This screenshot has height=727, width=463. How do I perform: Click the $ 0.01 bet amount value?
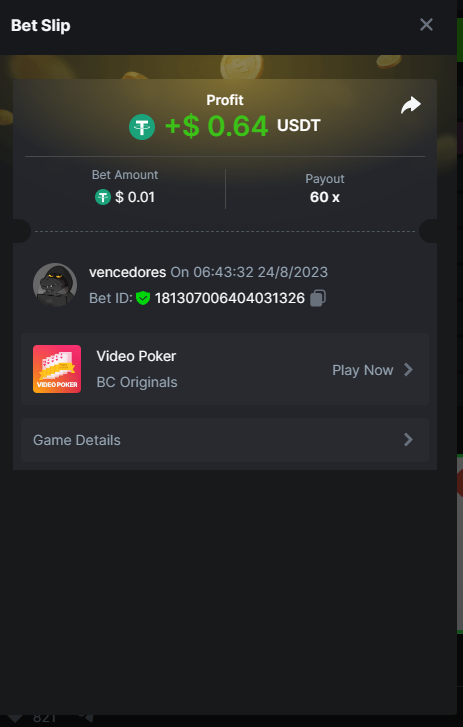(135, 197)
